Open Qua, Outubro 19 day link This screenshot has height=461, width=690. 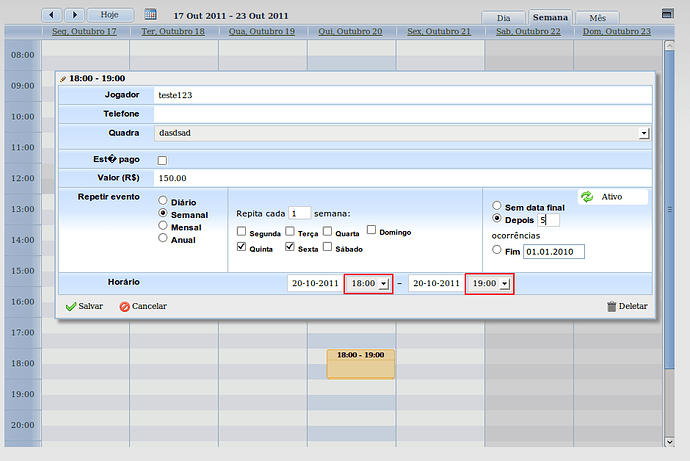(x=262, y=32)
